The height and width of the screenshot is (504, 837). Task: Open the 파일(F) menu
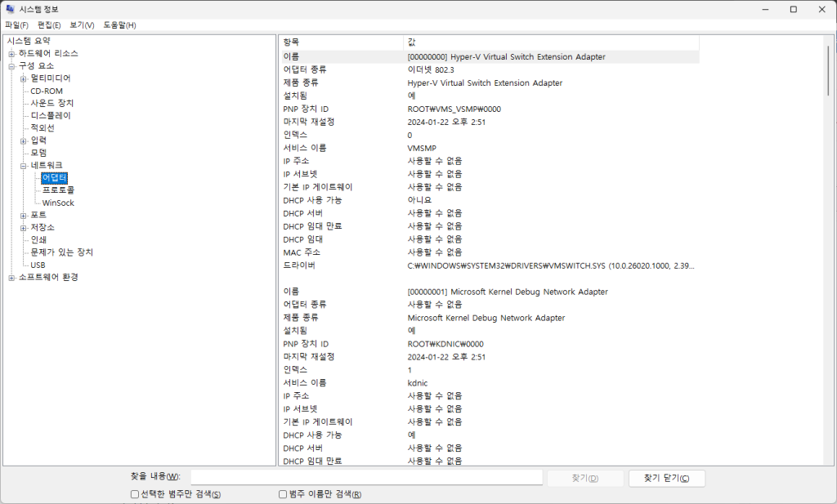pos(16,25)
